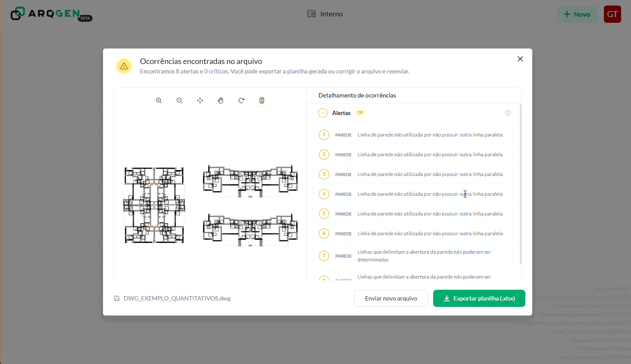Click the Interno monitor icon
Screen dimensions: 631x364
[312, 14]
